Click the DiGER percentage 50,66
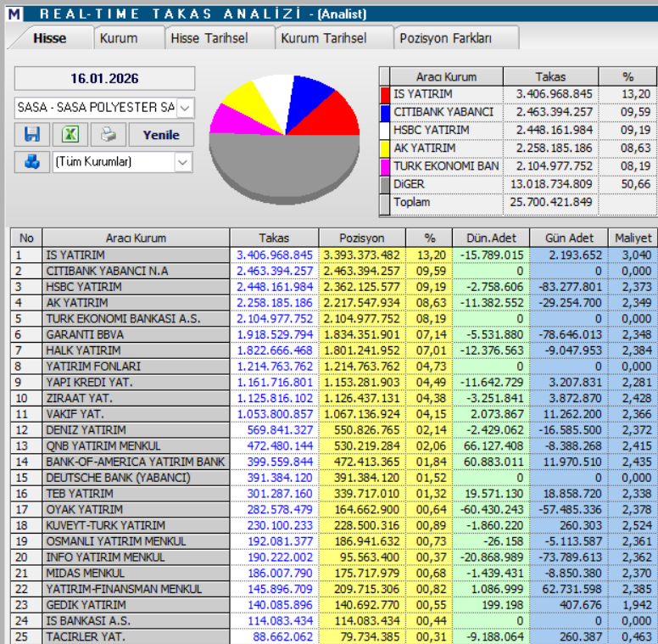The width and height of the screenshot is (658, 644). coord(636,184)
